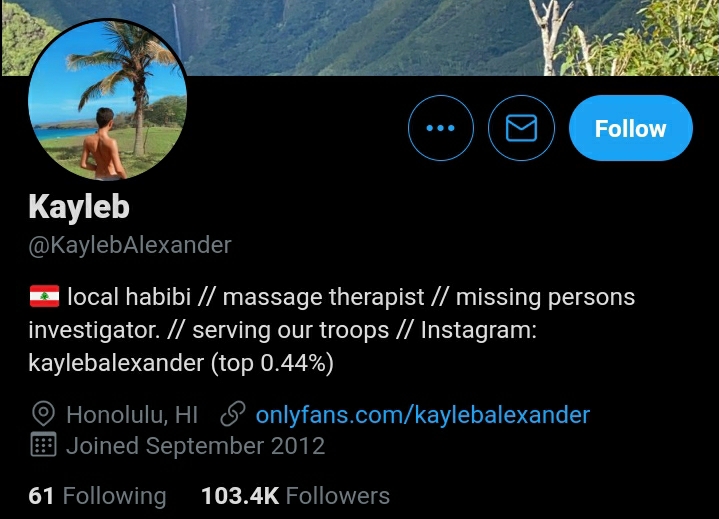Open the three-dot more options menu

(441, 128)
